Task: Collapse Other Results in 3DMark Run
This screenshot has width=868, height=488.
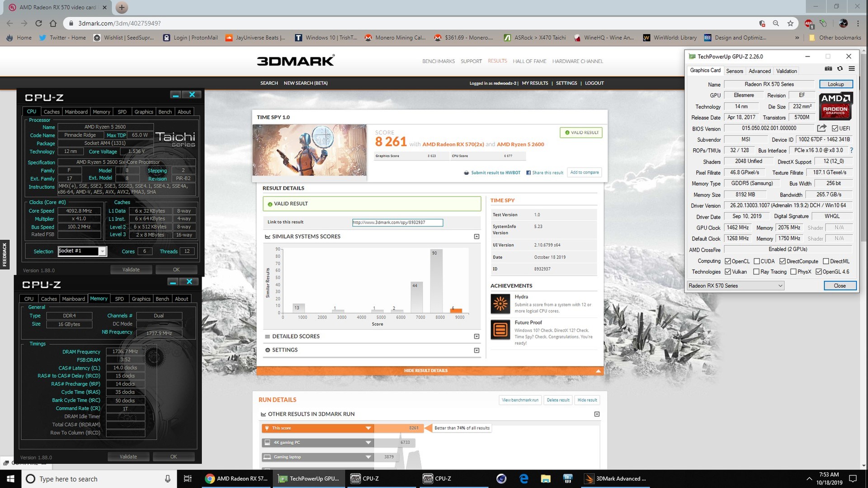Action: pyautogui.click(x=597, y=414)
